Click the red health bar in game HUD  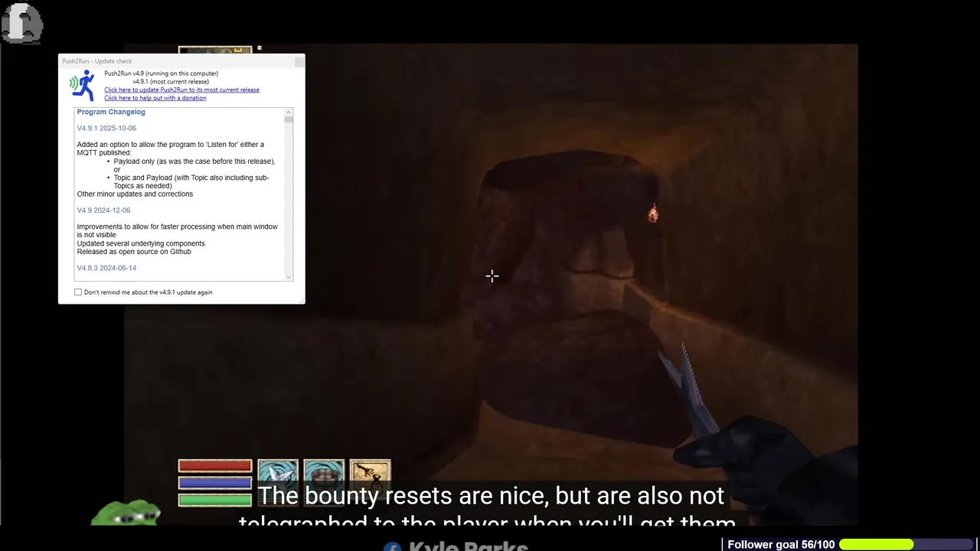click(215, 466)
